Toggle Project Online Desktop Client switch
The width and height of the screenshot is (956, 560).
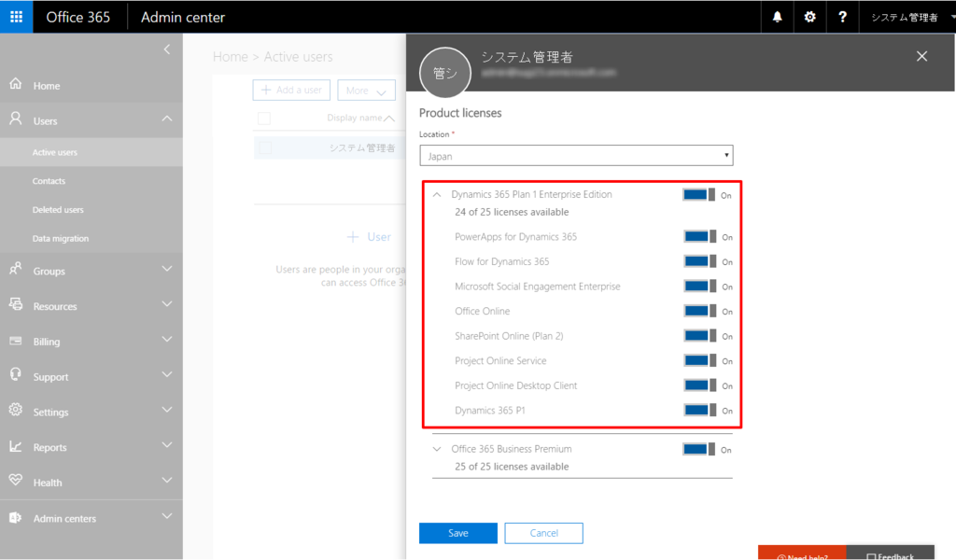pyautogui.click(x=700, y=385)
